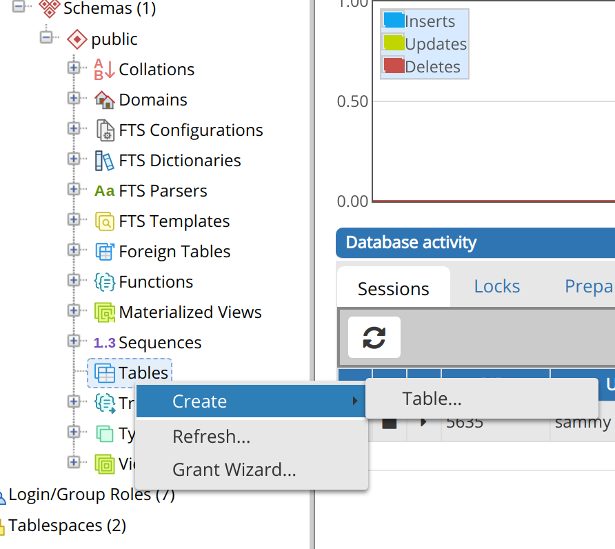This screenshot has width=615, height=549.
Task: Click the FTS Parsers Aa icon
Action: click(x=104, y=191)
